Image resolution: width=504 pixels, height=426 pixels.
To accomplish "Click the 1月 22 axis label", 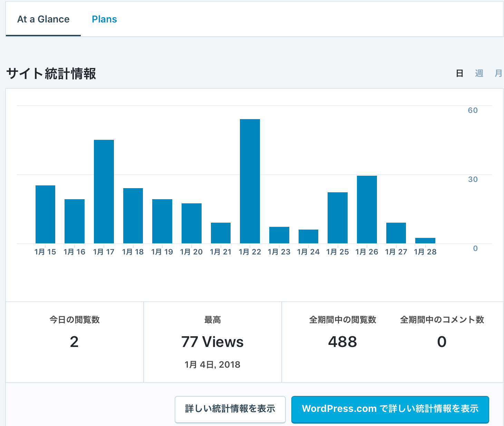I will point(250,252).
